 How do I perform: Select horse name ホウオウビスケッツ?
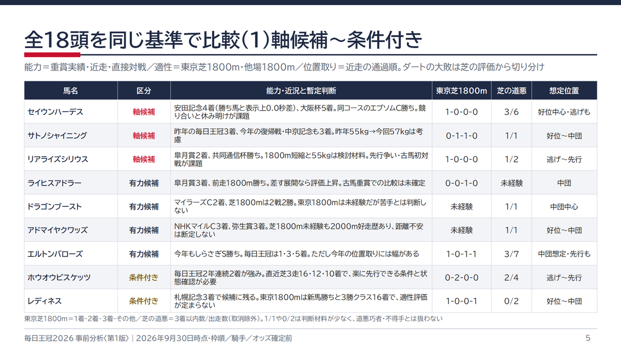pyautogui.click(x=60, y=277)
